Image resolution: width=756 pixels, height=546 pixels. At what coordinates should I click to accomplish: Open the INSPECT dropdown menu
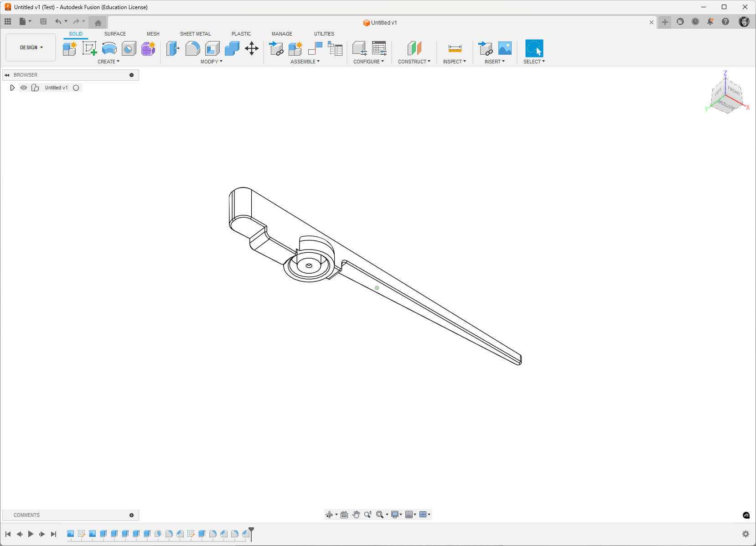coord(455,62)
